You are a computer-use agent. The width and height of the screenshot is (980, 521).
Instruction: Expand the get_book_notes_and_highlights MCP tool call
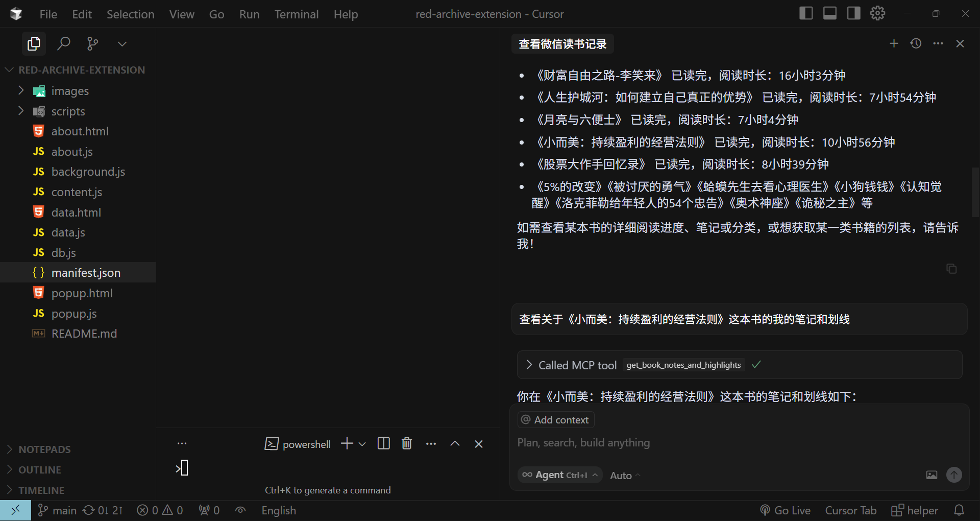(x=740, y=365)
